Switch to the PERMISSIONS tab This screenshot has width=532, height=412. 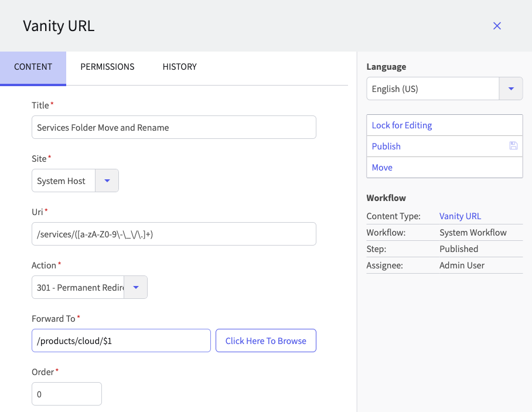click(107, 67)
